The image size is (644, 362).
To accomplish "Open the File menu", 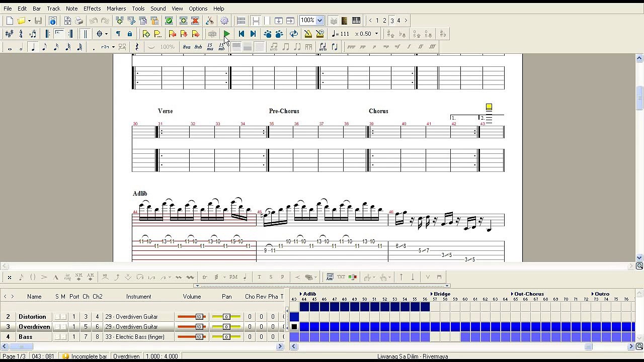I will pyautogui.click(x=8, y=9).
